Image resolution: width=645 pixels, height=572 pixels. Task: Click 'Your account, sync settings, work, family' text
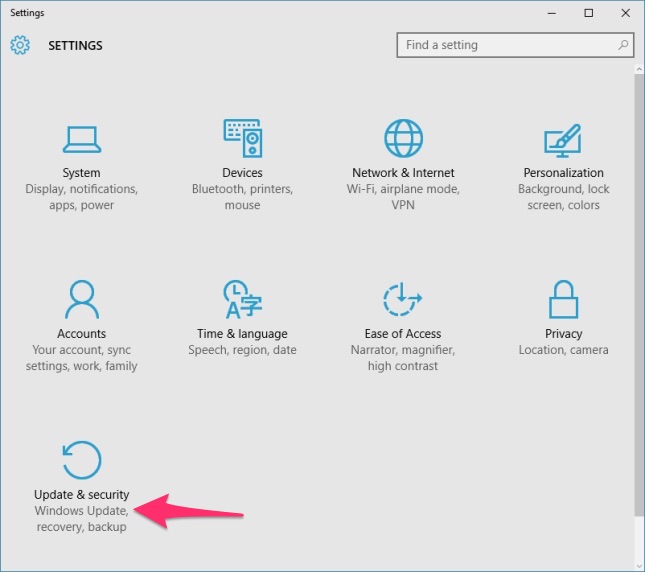click(81, 357)
